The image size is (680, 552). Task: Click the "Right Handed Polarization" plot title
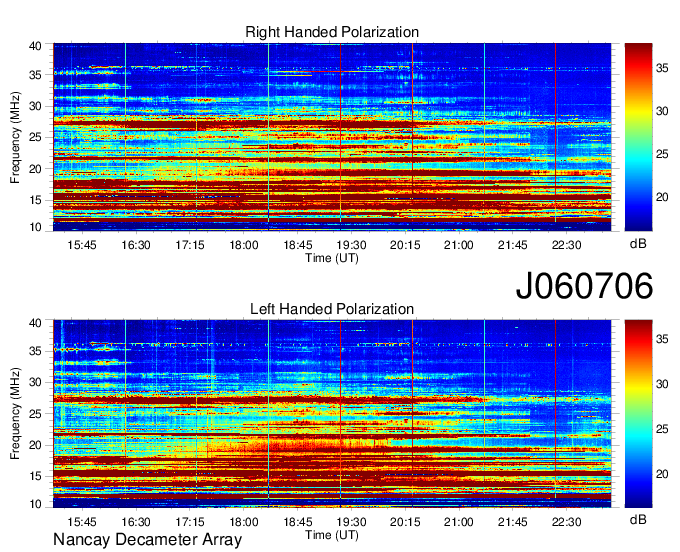[332, 32]
